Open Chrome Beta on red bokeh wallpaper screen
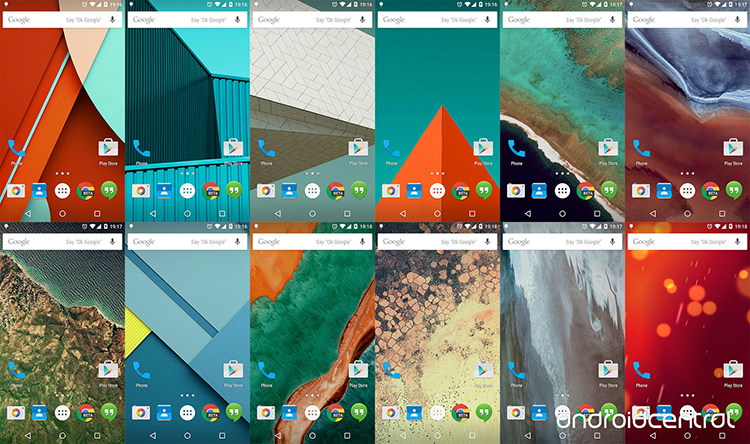750x444 pixels. click(710, 411)
